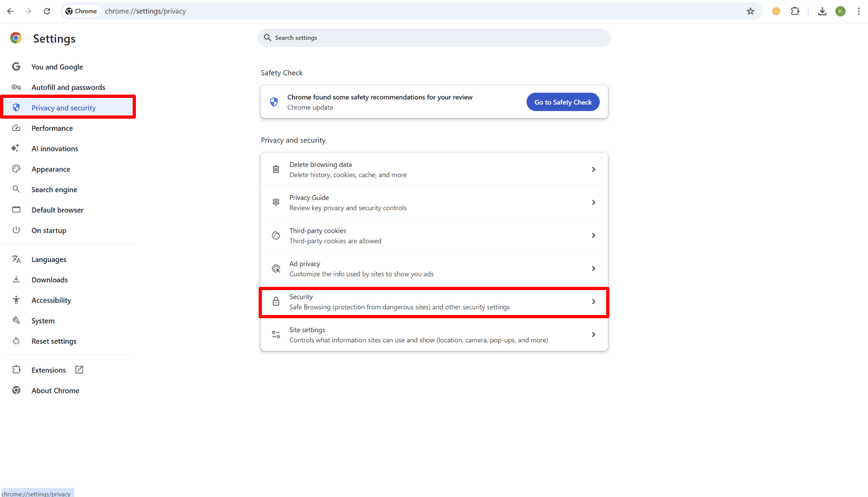Open the Ad privacy row title
This screenshot has width=868, height=497.
coord(305,264)
